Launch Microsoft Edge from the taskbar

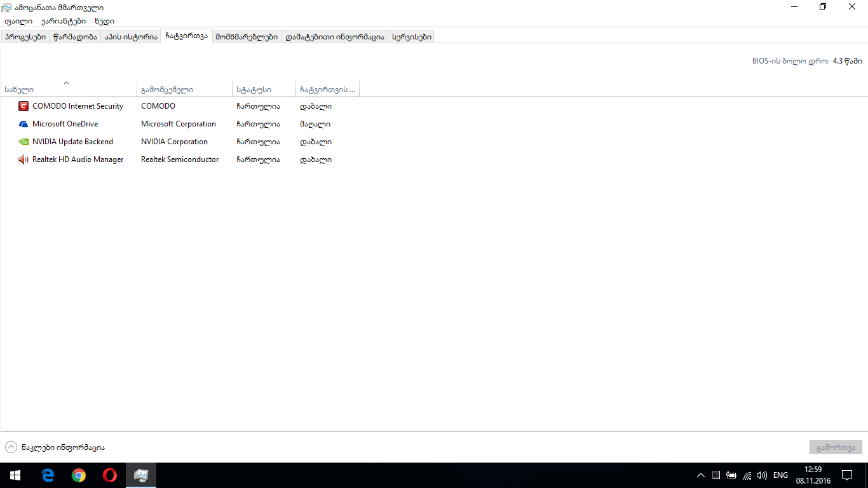[x=48, y=475]
